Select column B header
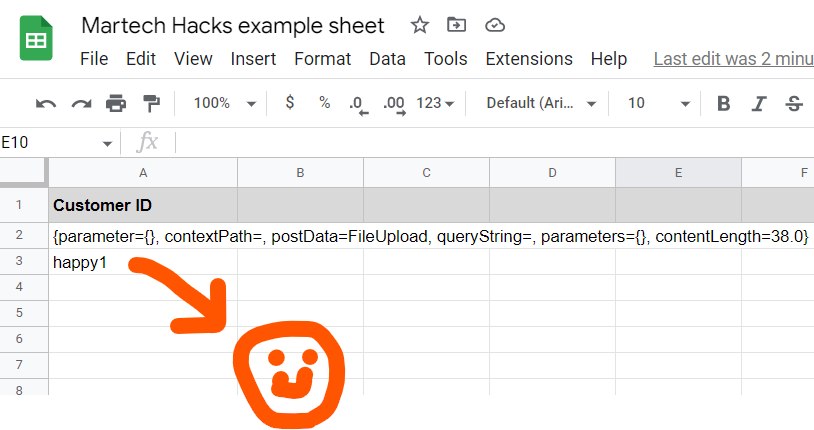The width and height of the screenshot is (814, 430). [x=300, y=173]
